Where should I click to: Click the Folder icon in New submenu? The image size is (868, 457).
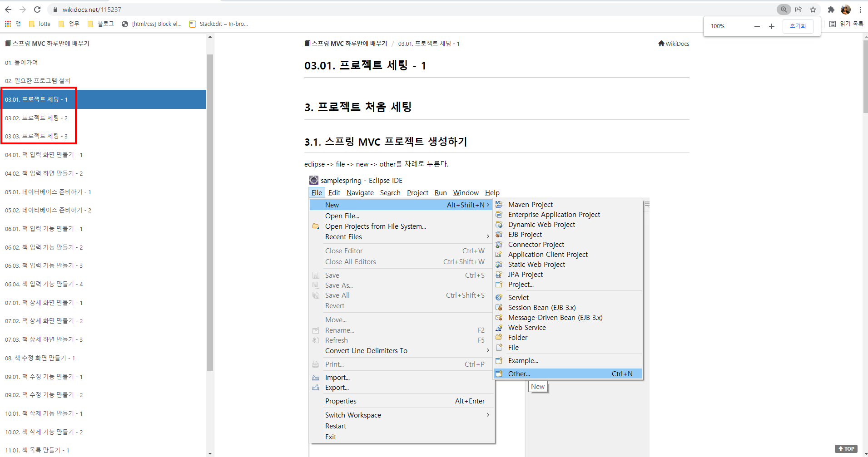(499, 338)
